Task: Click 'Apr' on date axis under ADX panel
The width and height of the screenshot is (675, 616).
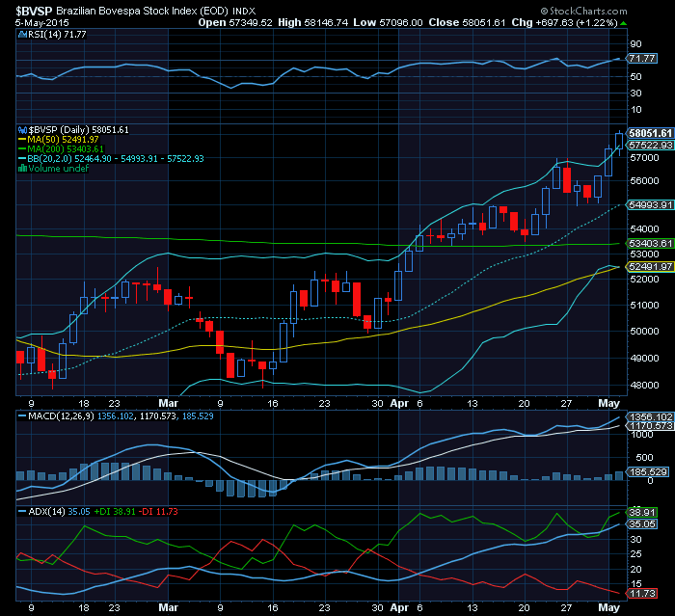Action: 399,608
